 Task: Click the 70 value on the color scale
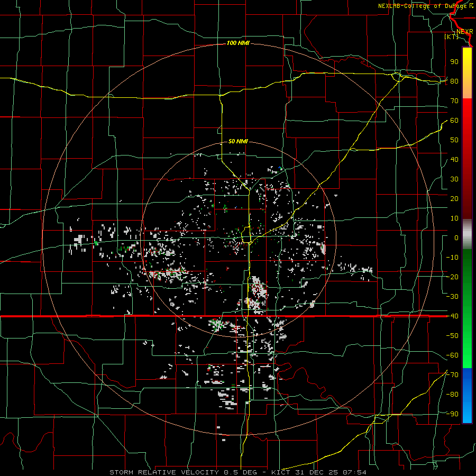454,101
